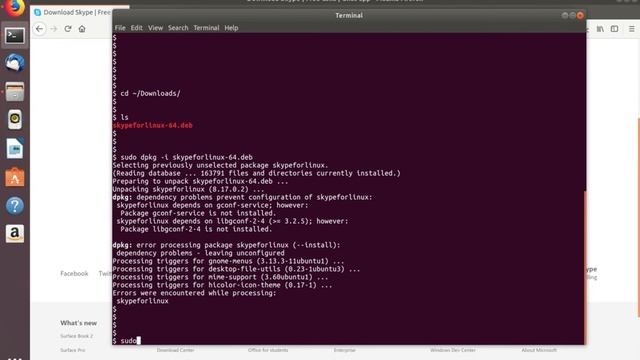This screenshot has height=360, width=640.
Task: Click the 'Unpacking skypeforlinux (8.17.0.2)' line
Action: pyautogui.click(x=188, y=189)
